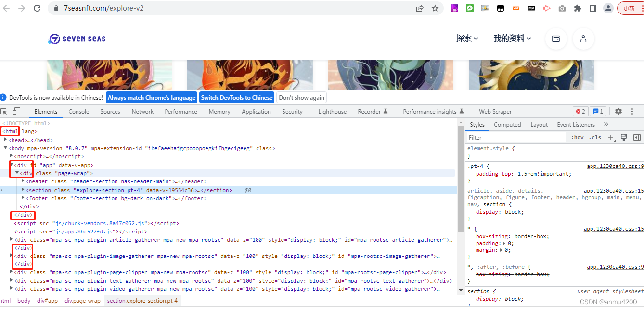Click the share page icon in address bar

[x=420, y=8]
